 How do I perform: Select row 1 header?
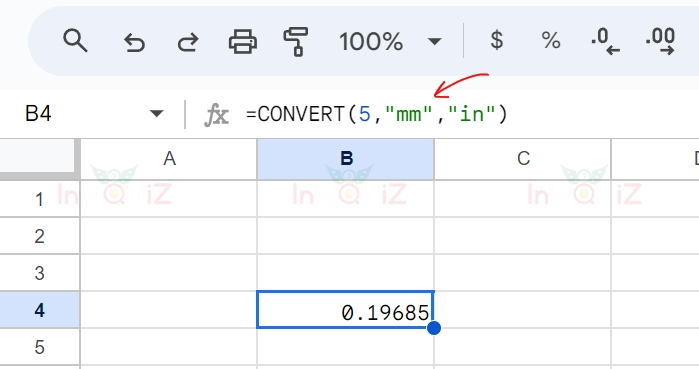pos(40,199)
